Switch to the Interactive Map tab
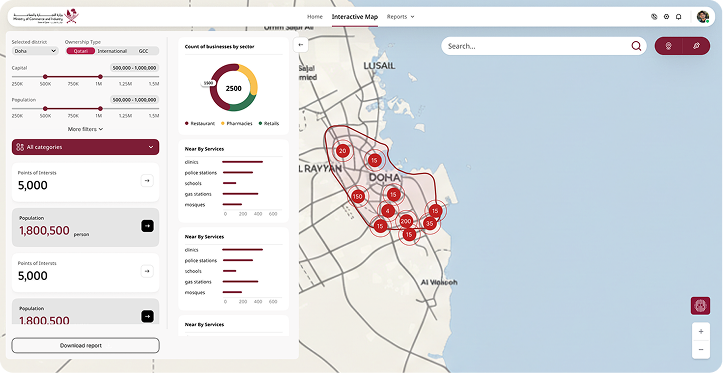 pos(355,17)
